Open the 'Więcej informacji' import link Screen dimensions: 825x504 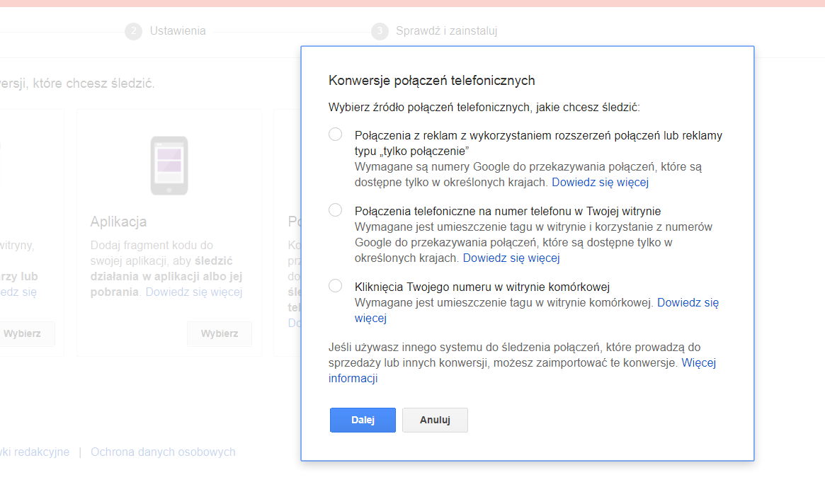[x=698, y=362]
